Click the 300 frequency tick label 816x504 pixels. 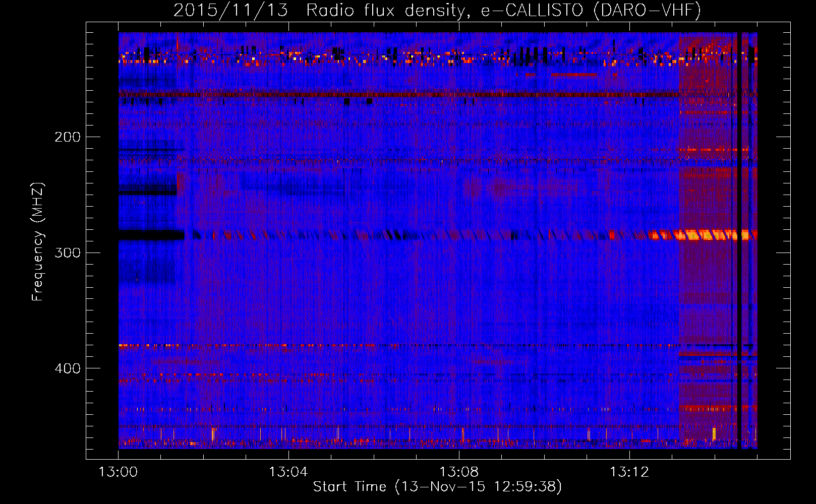pos(67,253)
